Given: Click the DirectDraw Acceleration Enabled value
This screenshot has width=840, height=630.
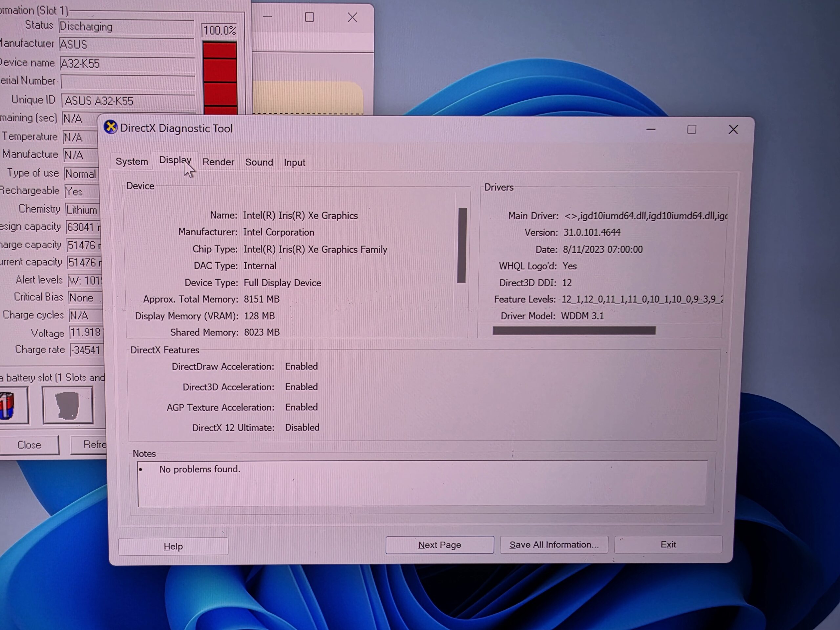Looking at the screenshot, I should pyautogui.click(x=302, y=367).
